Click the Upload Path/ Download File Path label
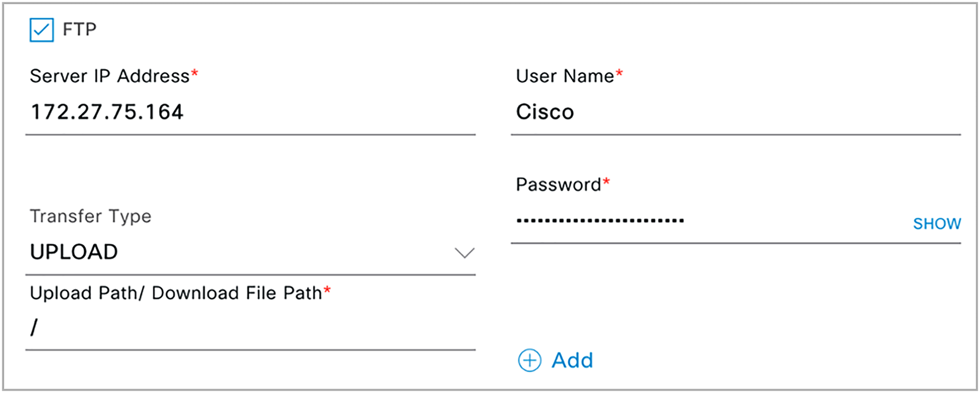This screenshot has width=980, height=393. point(176,293)
